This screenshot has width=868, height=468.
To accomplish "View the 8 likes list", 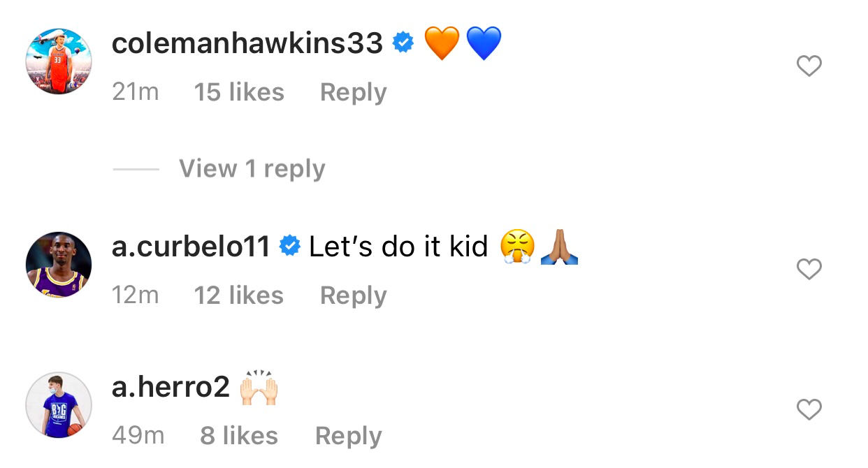I will point(239,437).
